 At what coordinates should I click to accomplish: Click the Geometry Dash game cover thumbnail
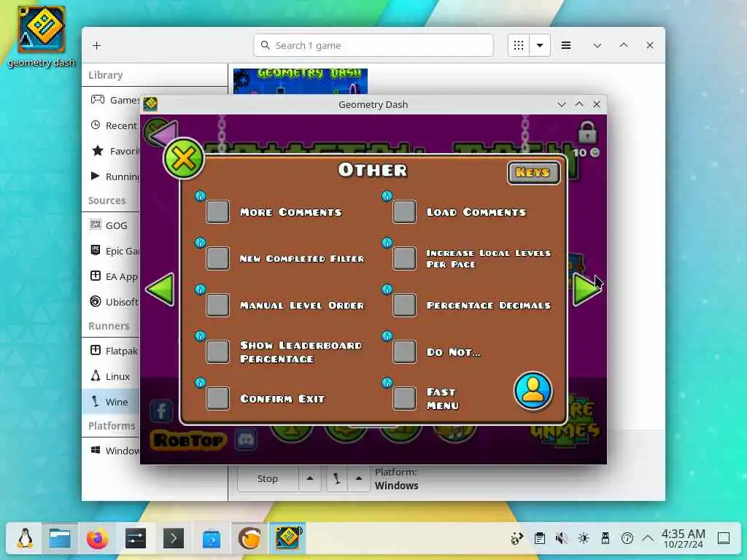coord(300,82)
